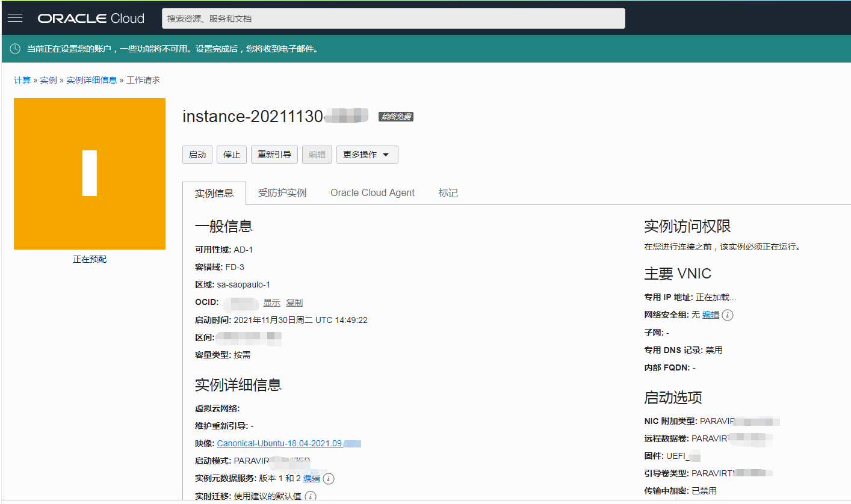Click the 重新引导 button

pyautogui.click(x=274, y=155)
